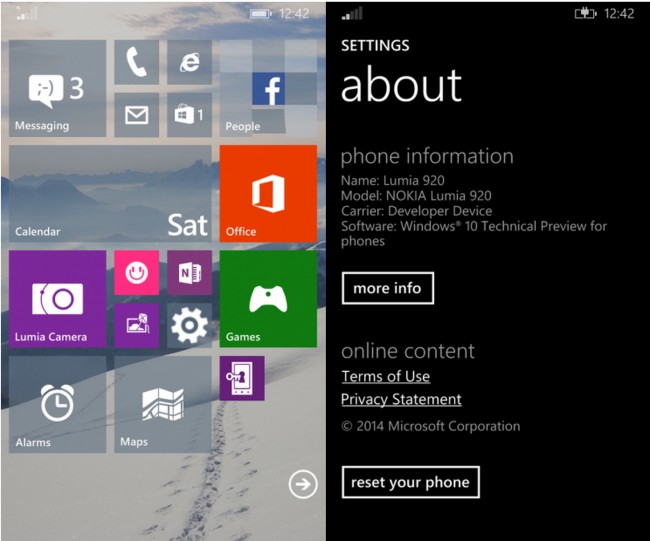The image size is (650, 541).
Task: Open the Phone dialer tile
Action: (x=136, y=62)
